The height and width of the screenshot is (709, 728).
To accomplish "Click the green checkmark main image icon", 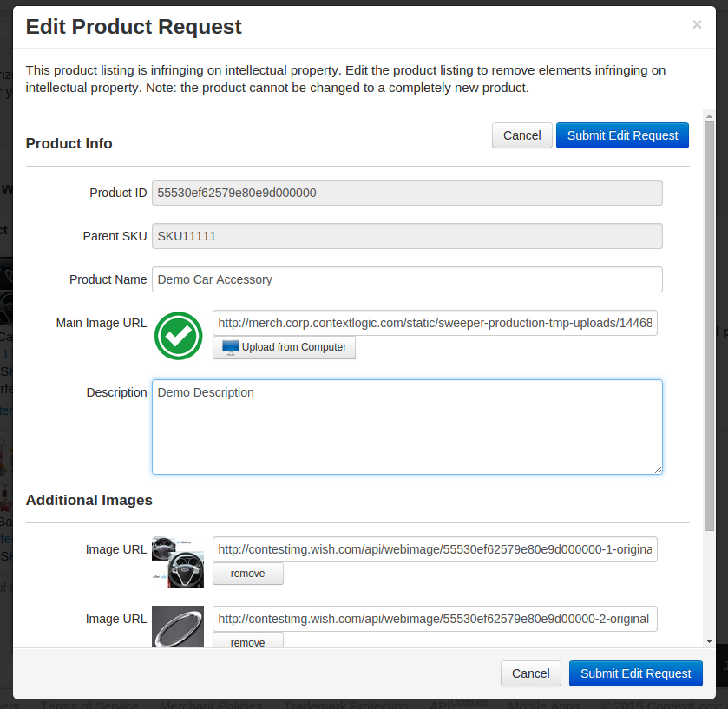I will coord(178,336).
